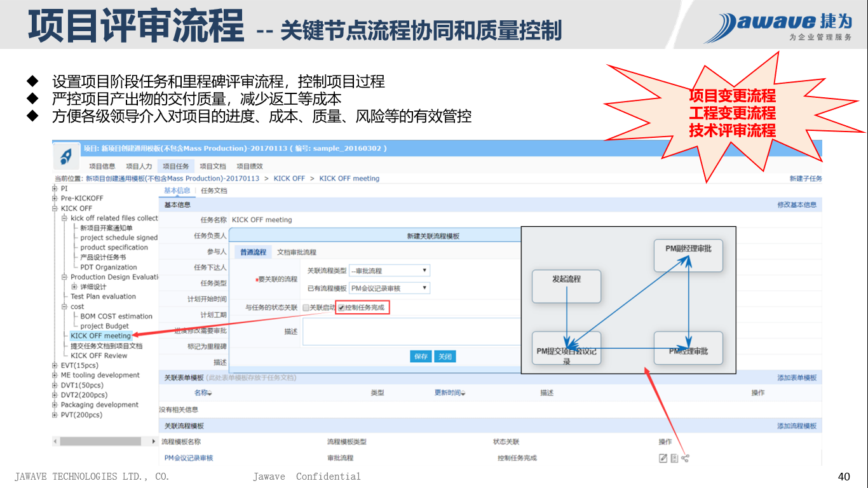Expand the EVT(15pcs) tree node
868x488 pixels.
click(55, 365)
